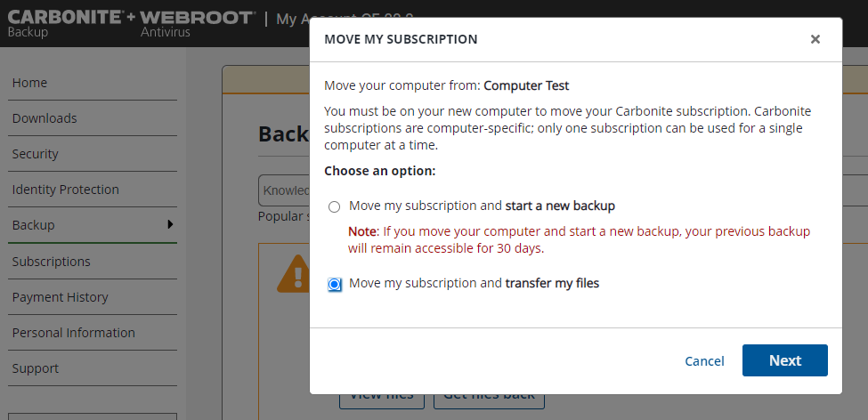Click the Next button
This screenshot has height=420, width=868.
point(784,360)
